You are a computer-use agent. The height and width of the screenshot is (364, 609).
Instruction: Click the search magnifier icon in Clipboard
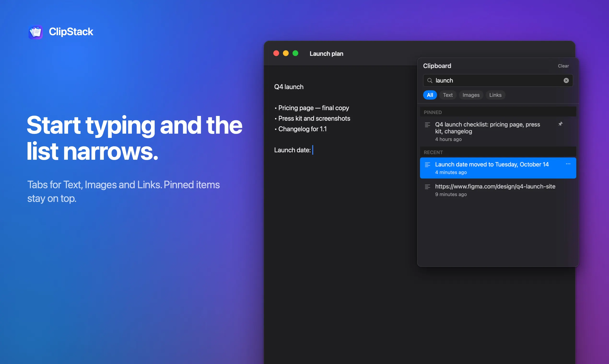click(x=430, y=80)
